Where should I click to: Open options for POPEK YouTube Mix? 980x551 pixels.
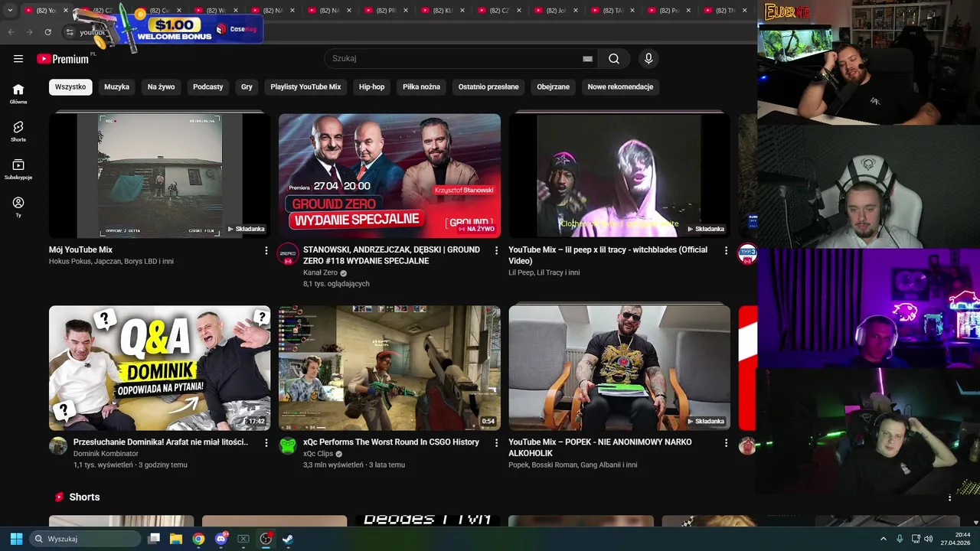tap(726, 443)
